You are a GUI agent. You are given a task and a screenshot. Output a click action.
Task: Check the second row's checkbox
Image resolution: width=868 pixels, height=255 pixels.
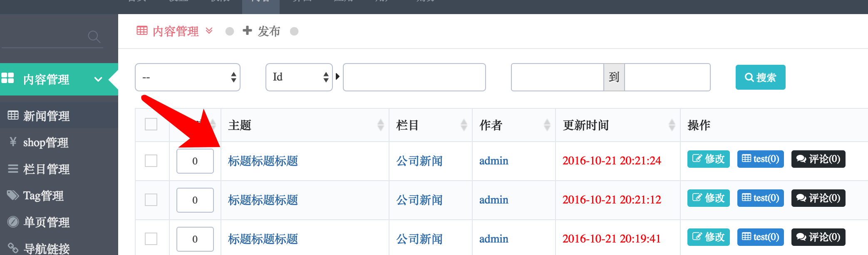click(151, 200)
